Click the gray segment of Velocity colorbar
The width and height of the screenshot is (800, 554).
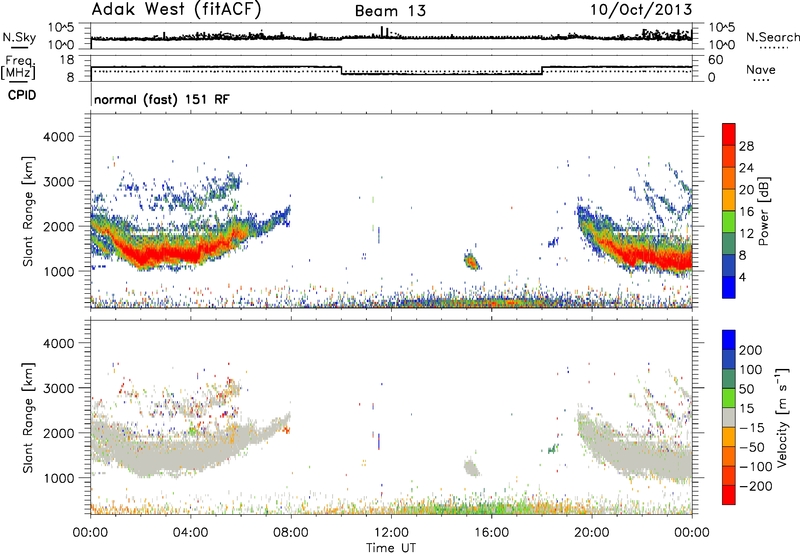pyautogui.click(x=729, y=417)
